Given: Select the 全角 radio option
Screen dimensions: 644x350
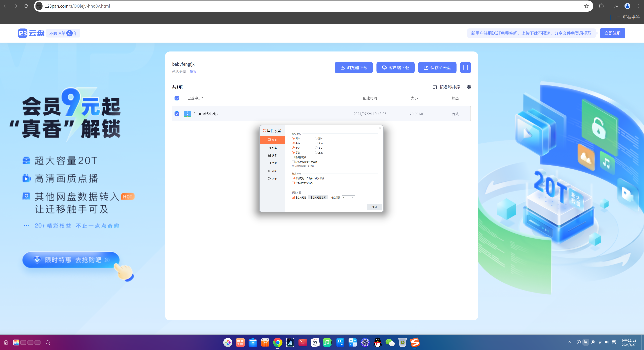Looking at the screenshot, I should pos(316,143).
